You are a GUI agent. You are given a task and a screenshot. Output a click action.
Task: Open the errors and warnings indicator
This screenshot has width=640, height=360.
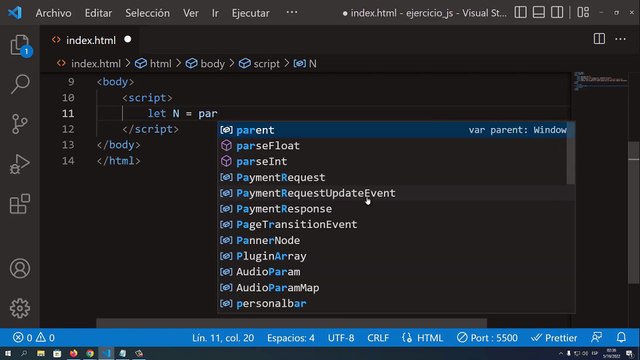click(33, 338)
